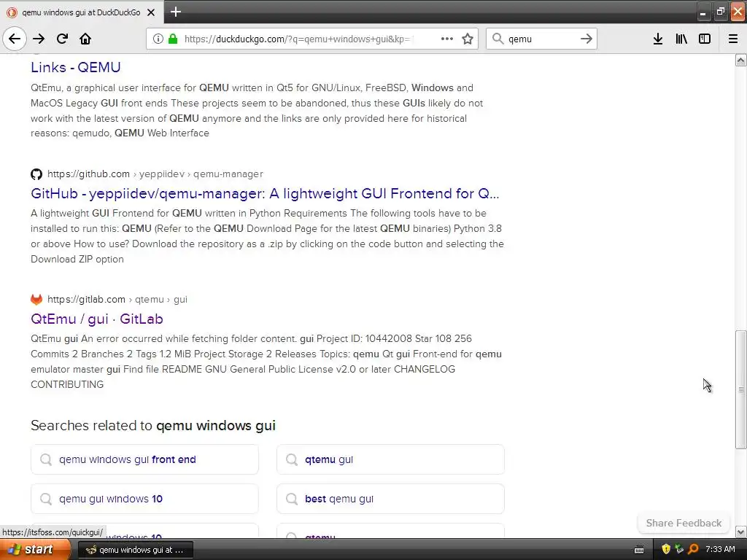The image size is (747, 560).
Task: Reload the current page
Action: click(62, 39)
